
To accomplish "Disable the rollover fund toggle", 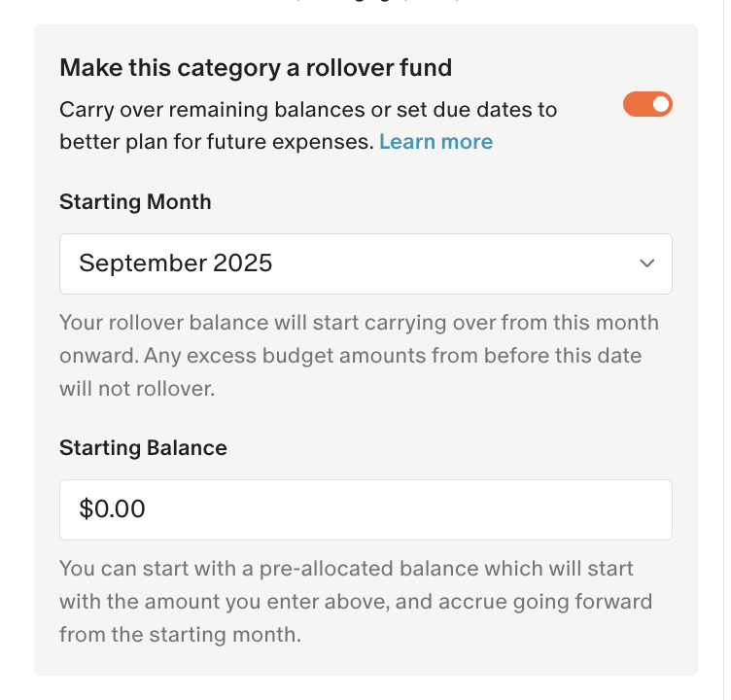I will [x=647, y=104].
